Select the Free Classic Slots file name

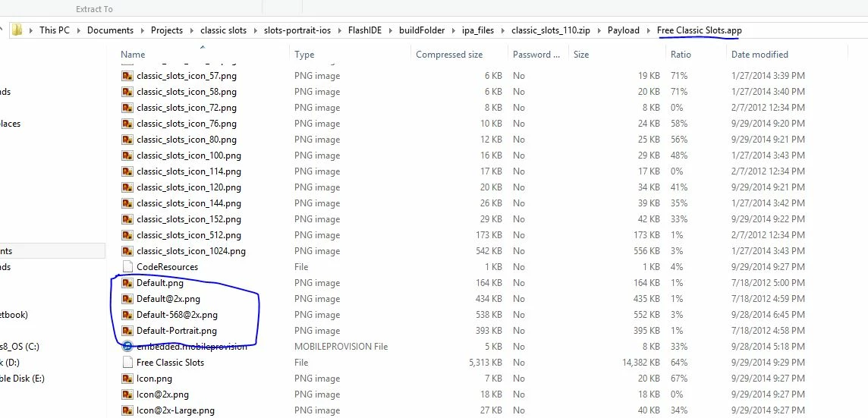point(171,363)
